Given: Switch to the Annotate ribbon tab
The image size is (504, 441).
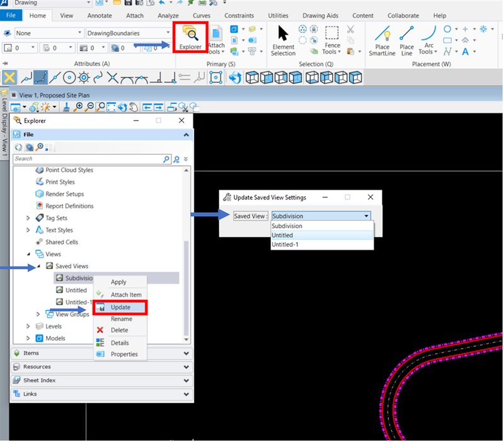Looking at the screenshot, I should click(100, 15).
